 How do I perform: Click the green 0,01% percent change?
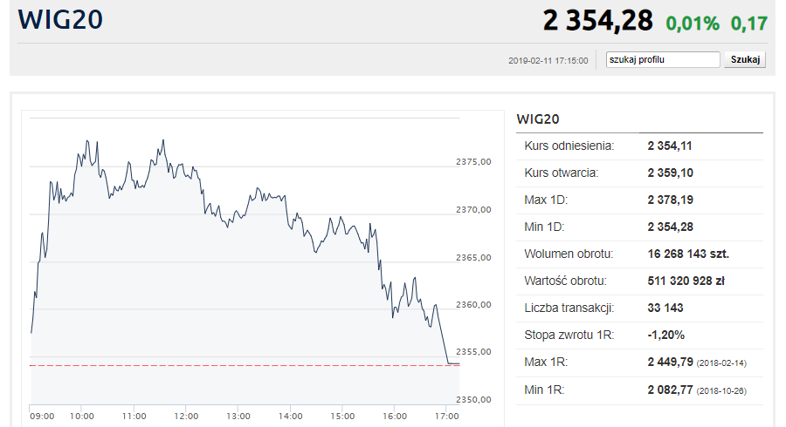[x=692, y=22]
